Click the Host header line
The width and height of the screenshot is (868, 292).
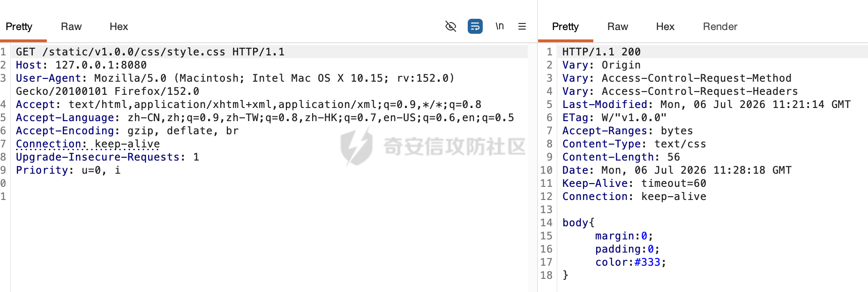(x=81, y=65)
